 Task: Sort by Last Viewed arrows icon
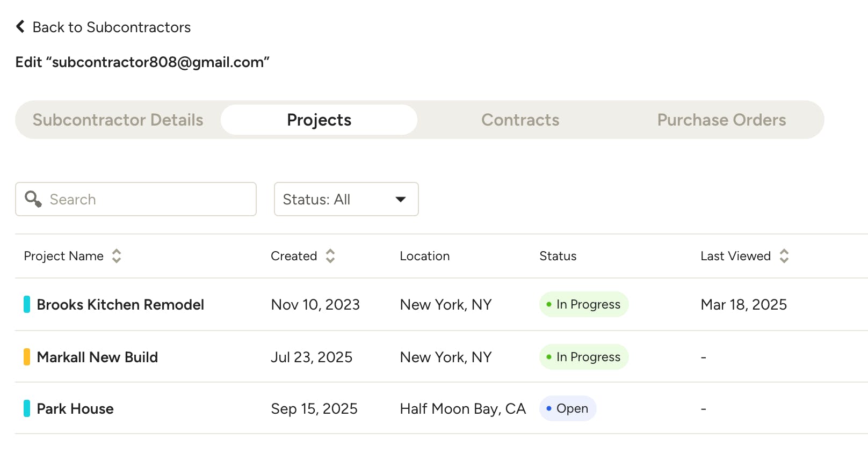click(x=784, y=256)
